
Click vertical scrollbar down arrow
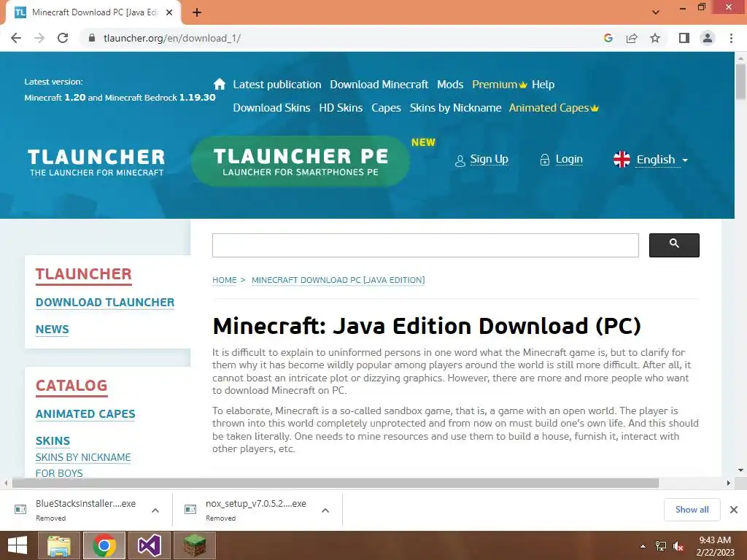click(x=740, y=470)
